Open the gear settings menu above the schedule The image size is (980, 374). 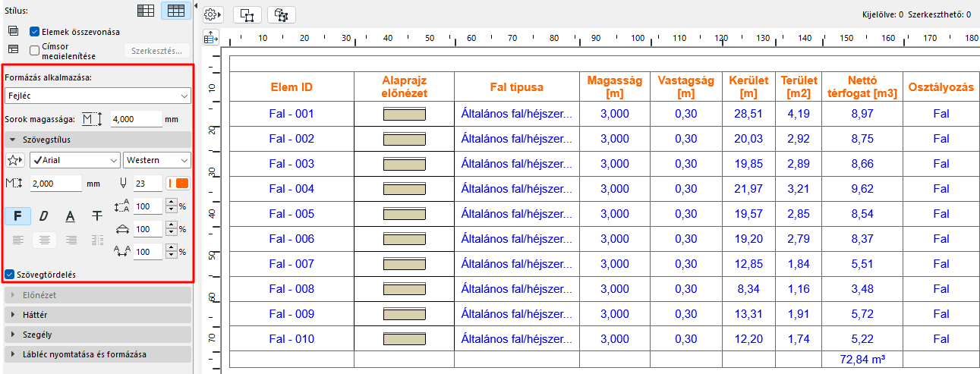[213, 14]
